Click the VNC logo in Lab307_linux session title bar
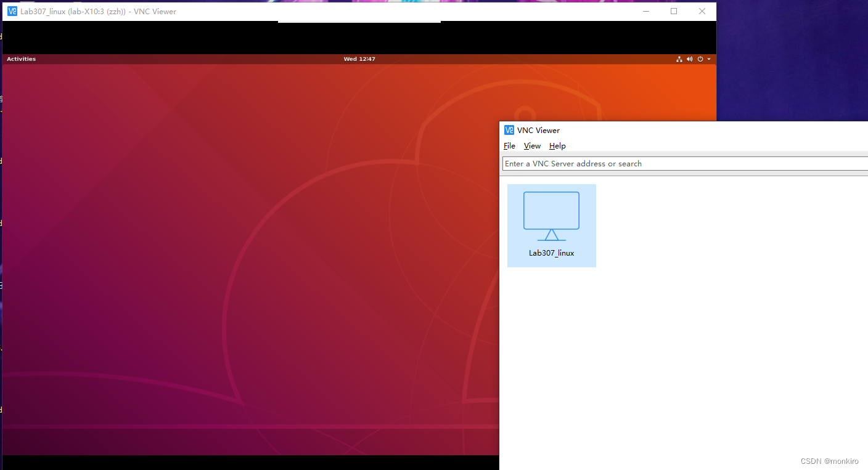868x470 pixels. coord(12,11)
